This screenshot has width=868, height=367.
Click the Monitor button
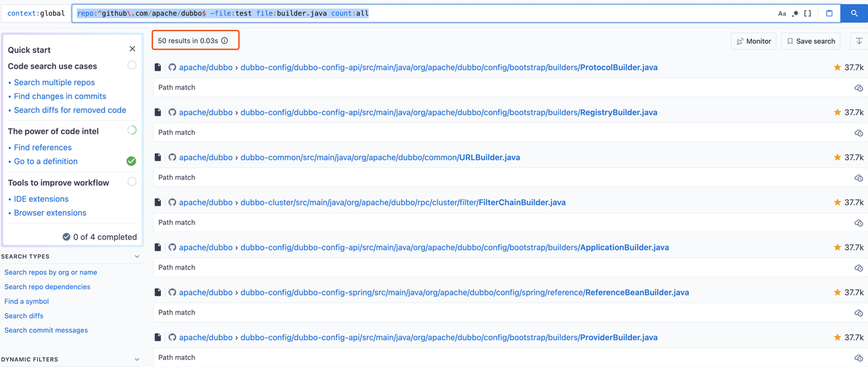pyautogui.click(x=754, y=41)
